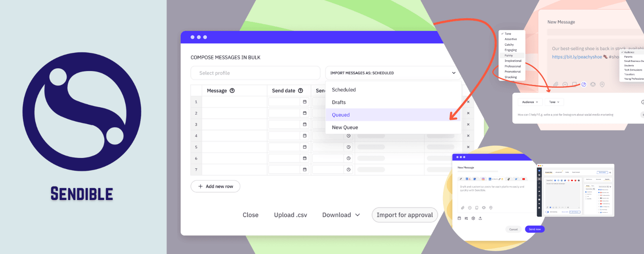Click the Message cell in row 6
The image size is (644, 254).
(x=235, y=158)
